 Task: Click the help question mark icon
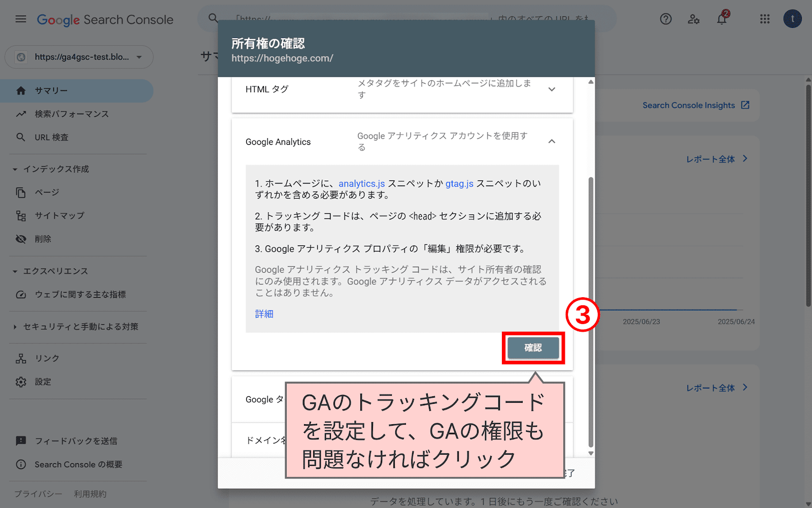(x=665, y=19)
